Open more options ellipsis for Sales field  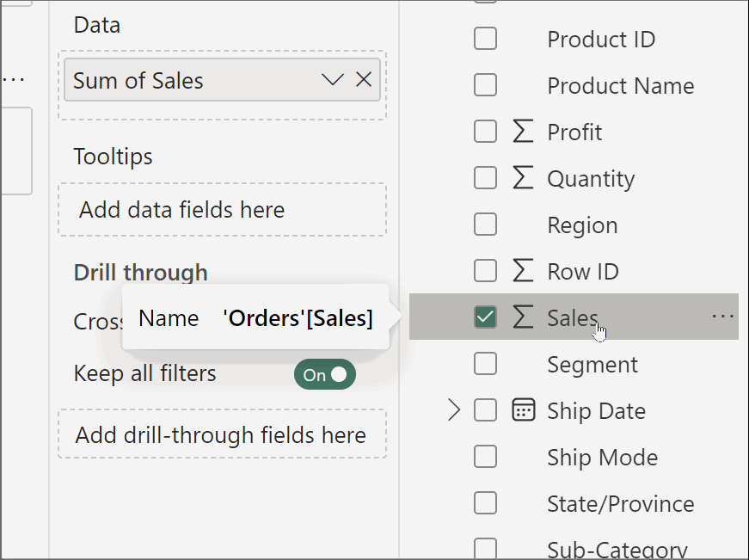[x=723, y=317]
